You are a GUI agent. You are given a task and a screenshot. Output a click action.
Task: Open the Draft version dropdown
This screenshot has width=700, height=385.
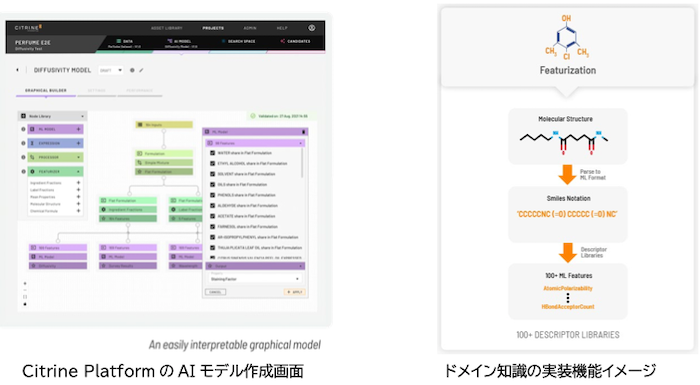point(111,70)
